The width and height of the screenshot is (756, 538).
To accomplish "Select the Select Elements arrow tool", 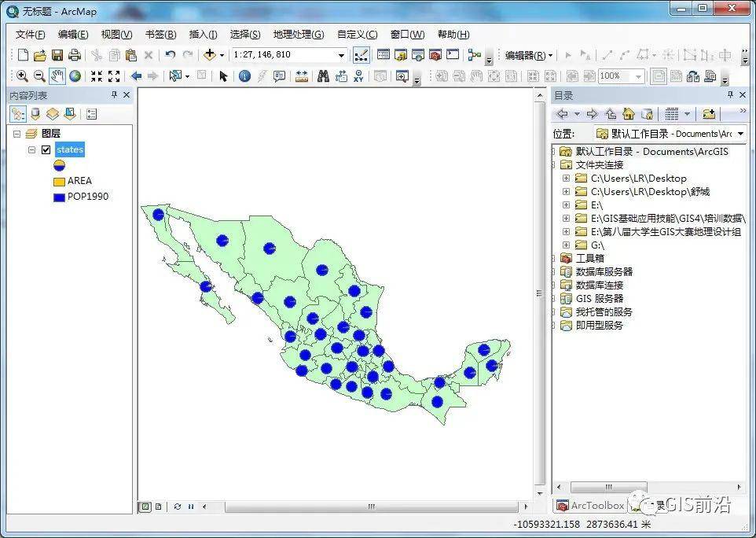I will pos(222,76).
